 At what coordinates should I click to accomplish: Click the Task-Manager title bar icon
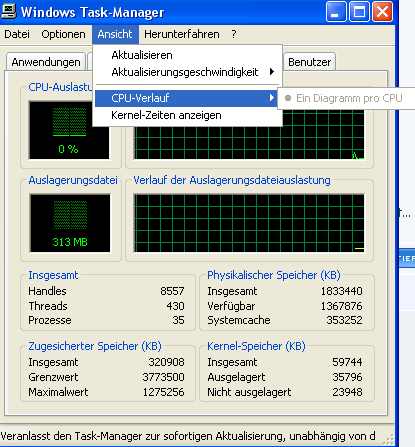click(8, 10)
